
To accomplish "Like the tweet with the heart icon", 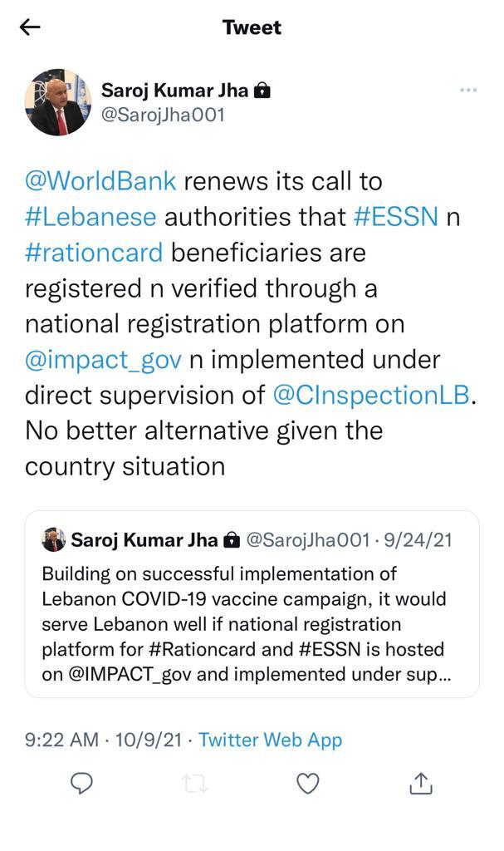I will pyautogui.click(x=307, y=784).
